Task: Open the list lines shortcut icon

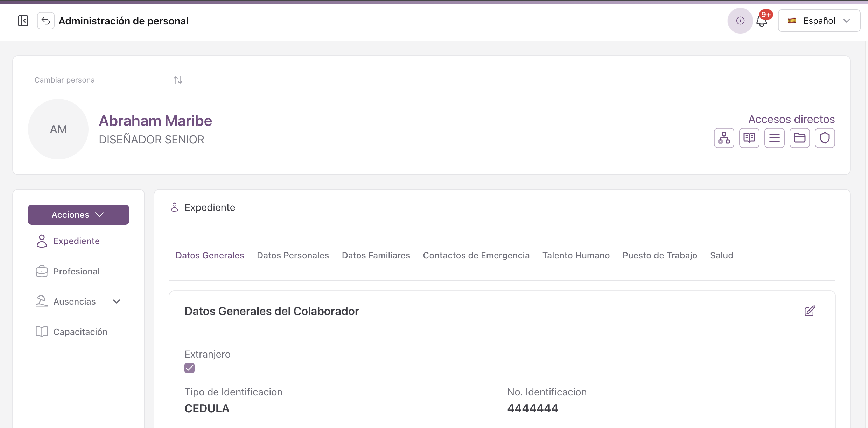Action: coord(775,138)
